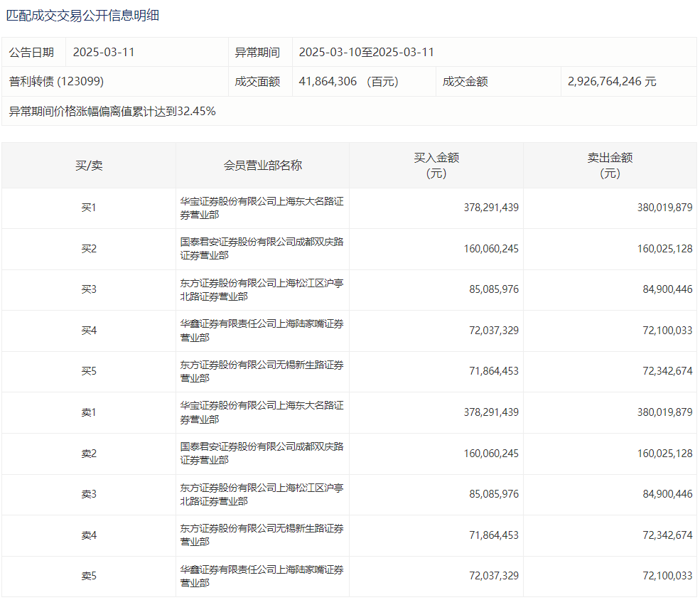Open the 普利转债 (123099) bond name
This screenshot has width=700, height=600.
point(57,82)
